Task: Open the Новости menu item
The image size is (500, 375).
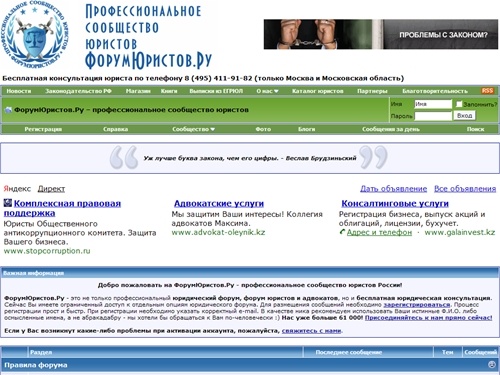Action: [x=19, y=91]
